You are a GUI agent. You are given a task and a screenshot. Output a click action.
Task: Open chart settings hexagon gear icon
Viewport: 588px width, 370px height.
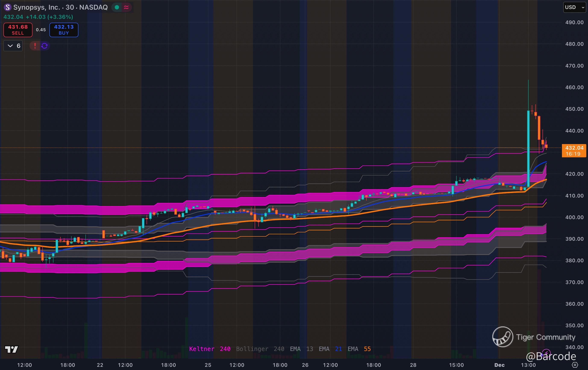pyautogui.click(x=575, y=365)
